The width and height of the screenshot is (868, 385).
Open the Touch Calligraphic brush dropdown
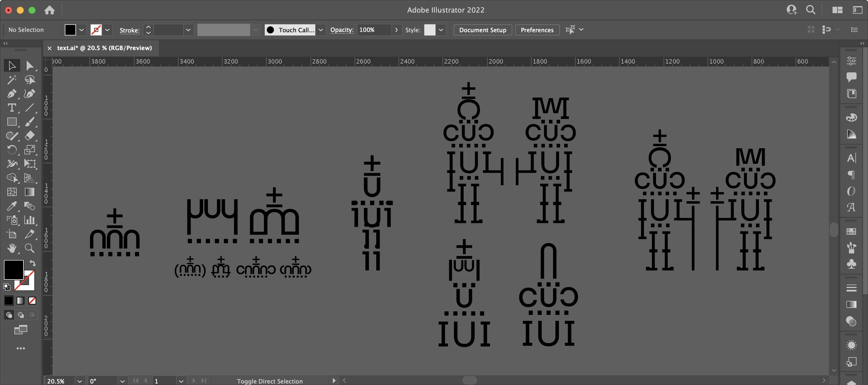(321, 30)
